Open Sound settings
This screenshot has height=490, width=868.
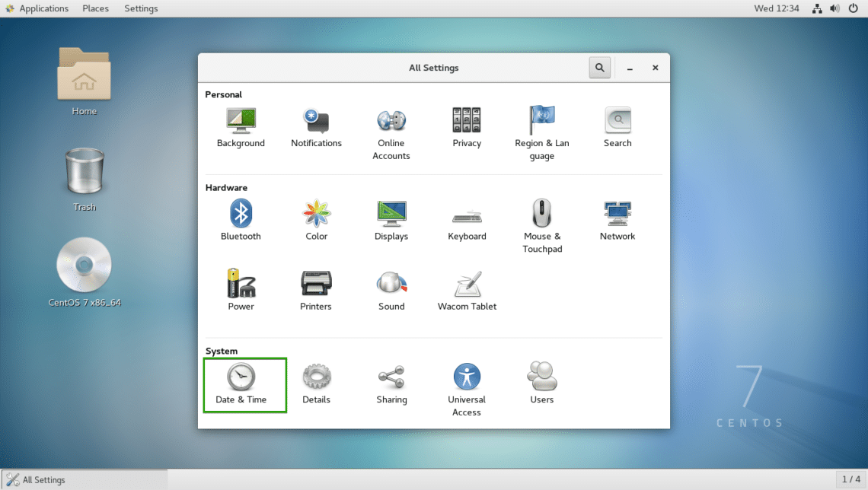click(x=391, y=289)
